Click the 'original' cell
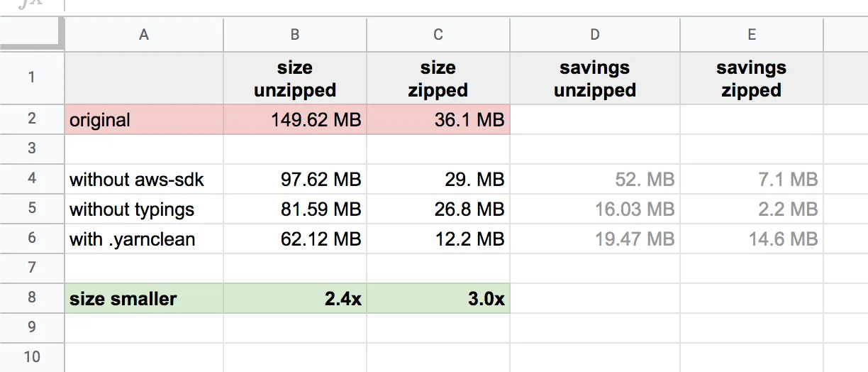 [x=144, y=120]
